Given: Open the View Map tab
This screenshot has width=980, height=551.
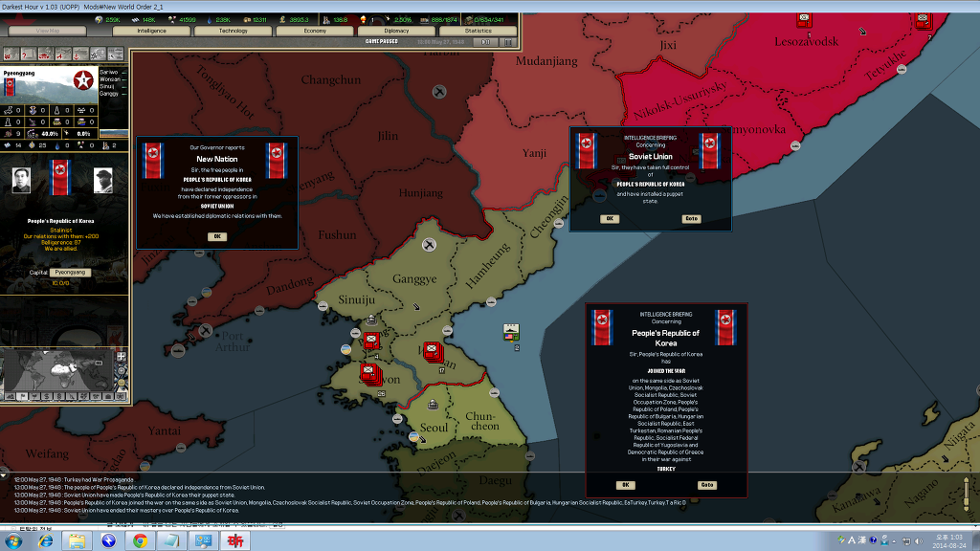Looking at the screenshot, I should point(48,31).
